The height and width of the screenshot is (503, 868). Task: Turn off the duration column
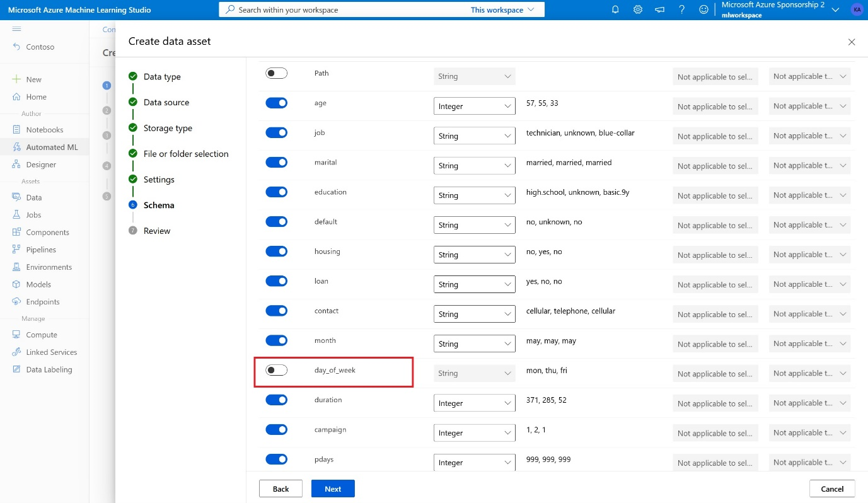(x=276, y=399)
